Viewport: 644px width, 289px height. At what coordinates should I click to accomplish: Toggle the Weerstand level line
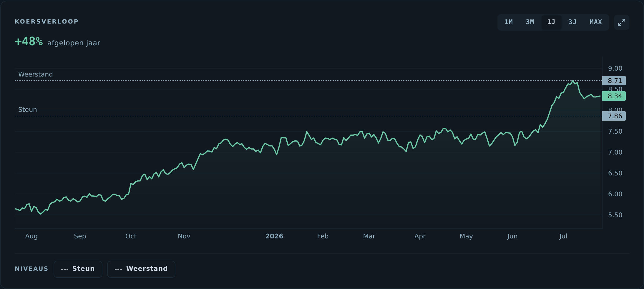(141, 269)
